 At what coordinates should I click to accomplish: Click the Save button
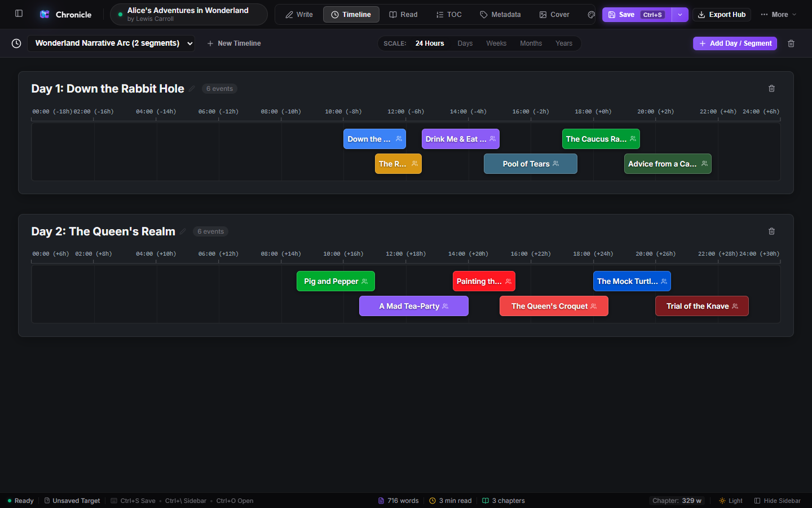pos(637,15)
